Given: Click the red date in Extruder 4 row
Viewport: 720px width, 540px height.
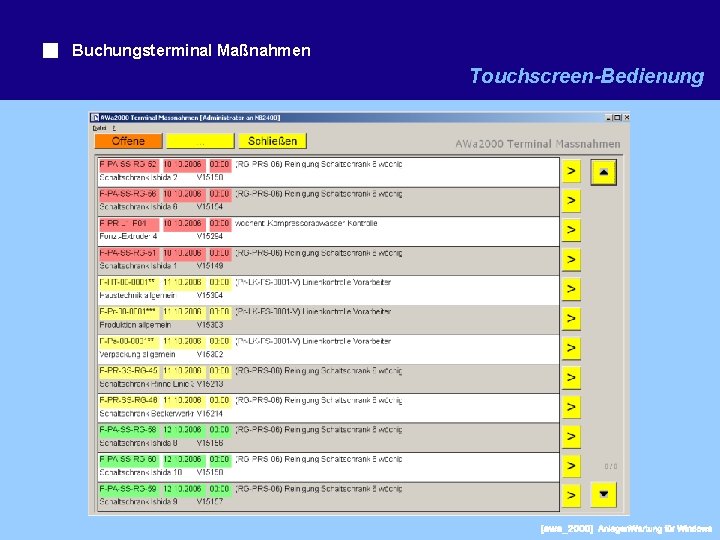Looking at the screenshot, I should click(x=184, y=224).
